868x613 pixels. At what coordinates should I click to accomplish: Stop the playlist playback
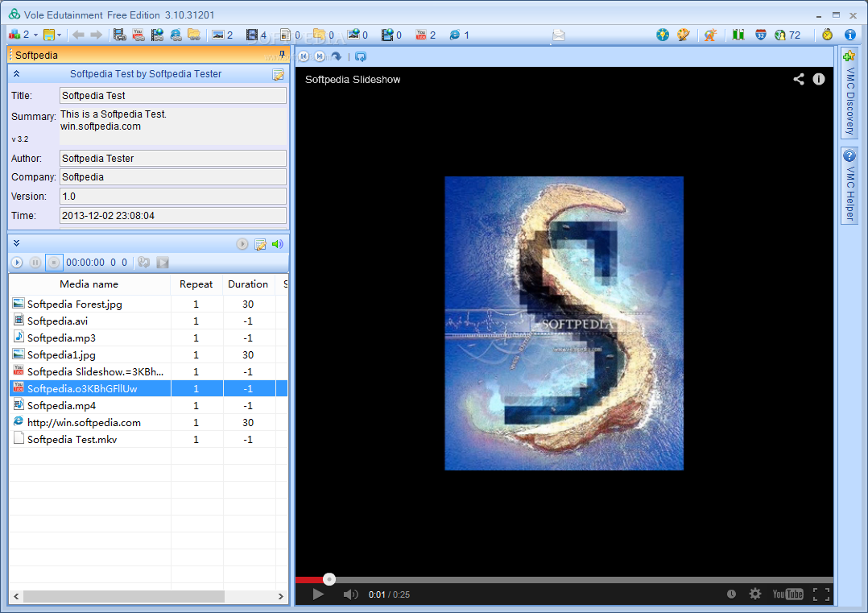pos(54,263)
